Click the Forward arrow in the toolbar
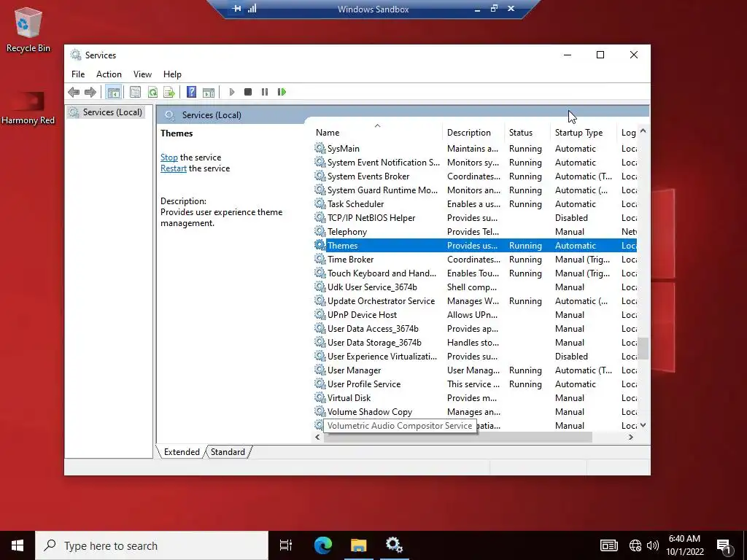Screen dimensions: 747x560 90,92
